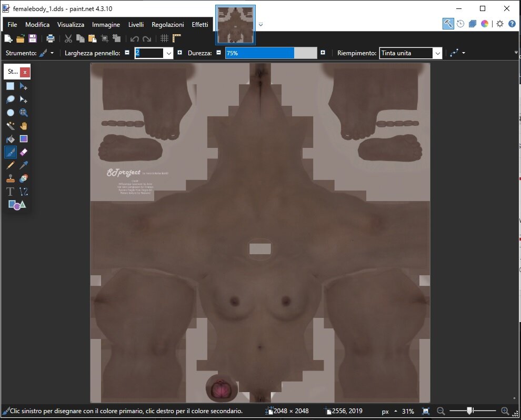Toggle the Tools window visibility
Viewport: 521px width, 420px height.
click(448, 24)
